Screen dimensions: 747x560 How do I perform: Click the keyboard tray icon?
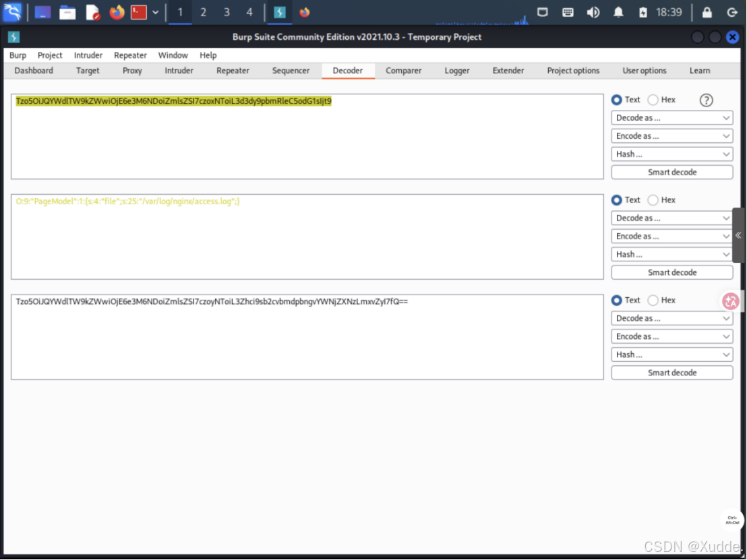tap(568, 12)
